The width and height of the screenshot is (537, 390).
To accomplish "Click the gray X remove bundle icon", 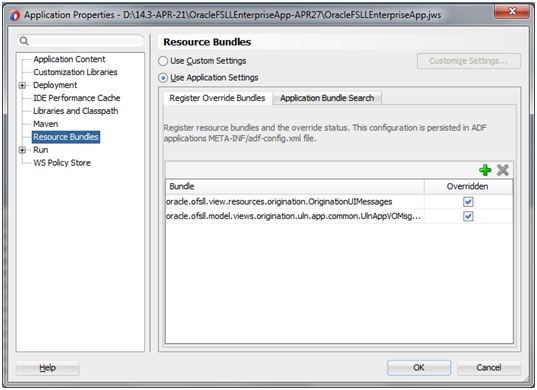I will (502, 170).
